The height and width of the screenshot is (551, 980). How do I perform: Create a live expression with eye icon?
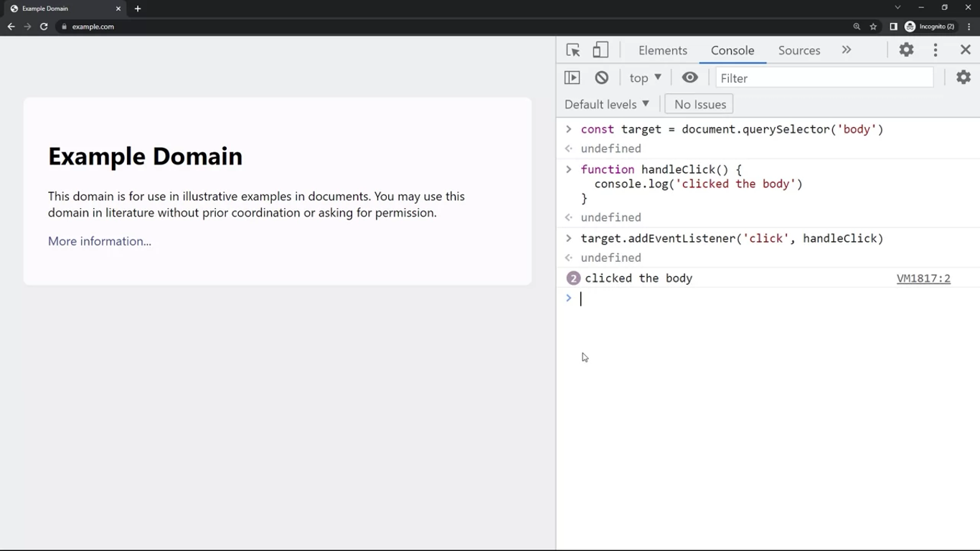[689, 77]
